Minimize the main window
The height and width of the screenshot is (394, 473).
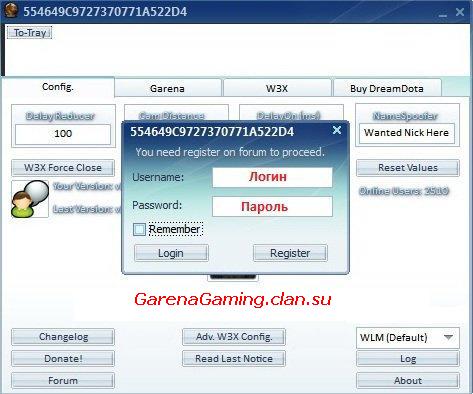click(x=443, y=15)
